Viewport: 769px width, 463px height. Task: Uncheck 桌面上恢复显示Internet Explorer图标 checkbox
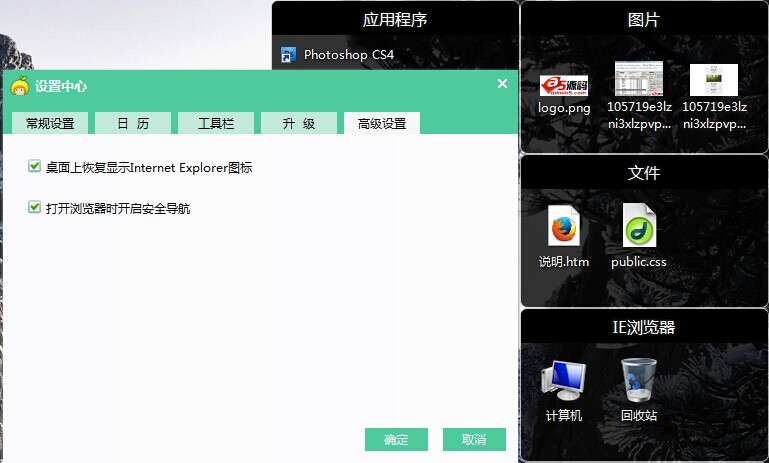coord(34,166)
